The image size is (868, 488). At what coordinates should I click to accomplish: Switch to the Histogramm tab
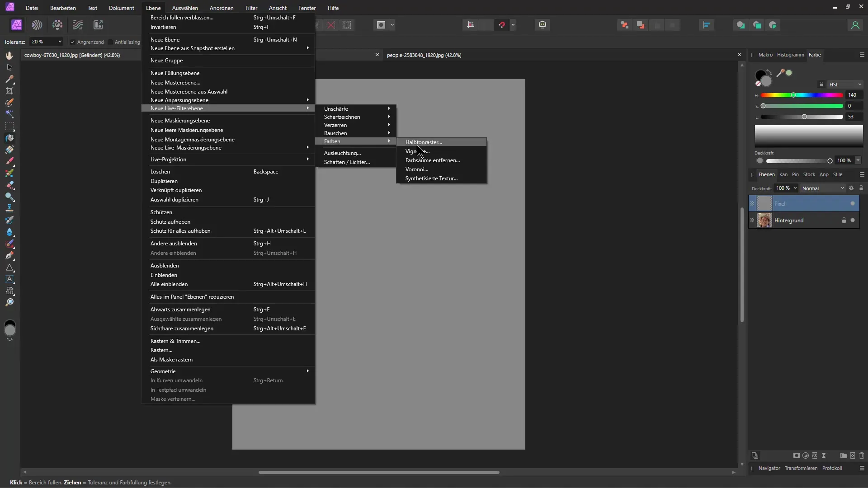(x=790, y=55)
